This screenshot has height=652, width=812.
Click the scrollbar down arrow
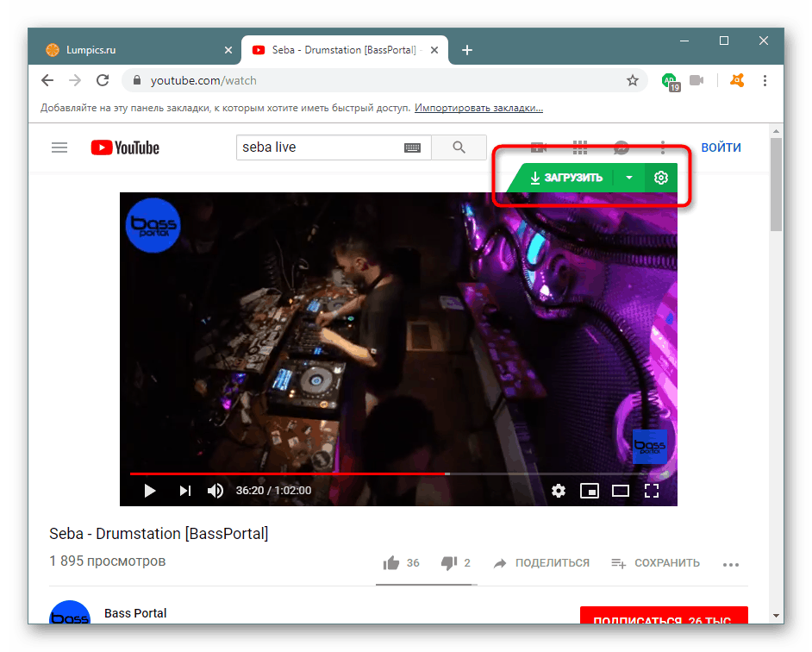pyautogui.click(x=776, y=616)
